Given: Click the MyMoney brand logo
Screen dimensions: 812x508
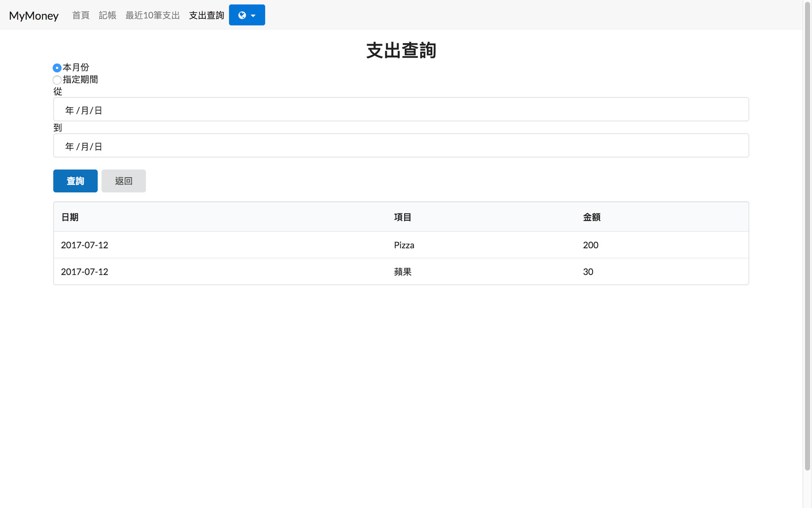Looking at the screenshot, I should [x=34, y=16].
